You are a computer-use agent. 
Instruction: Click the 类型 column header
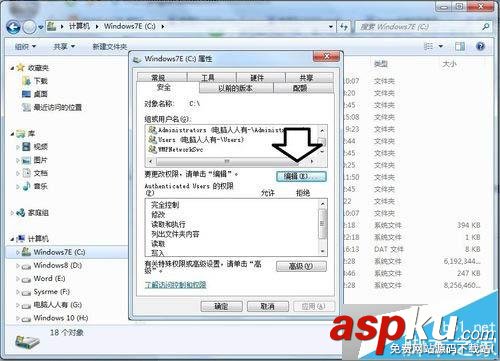click(x=381, y=64)
